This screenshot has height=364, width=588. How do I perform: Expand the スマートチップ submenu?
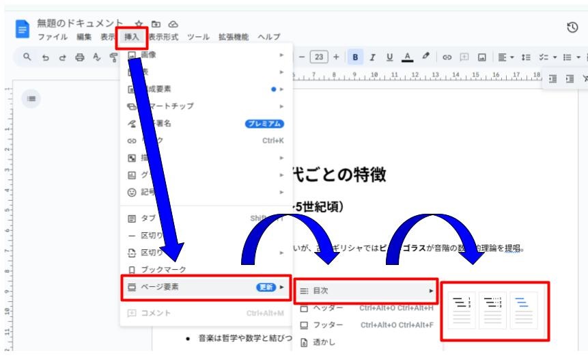pyautogui.click(x=206, y=106)
